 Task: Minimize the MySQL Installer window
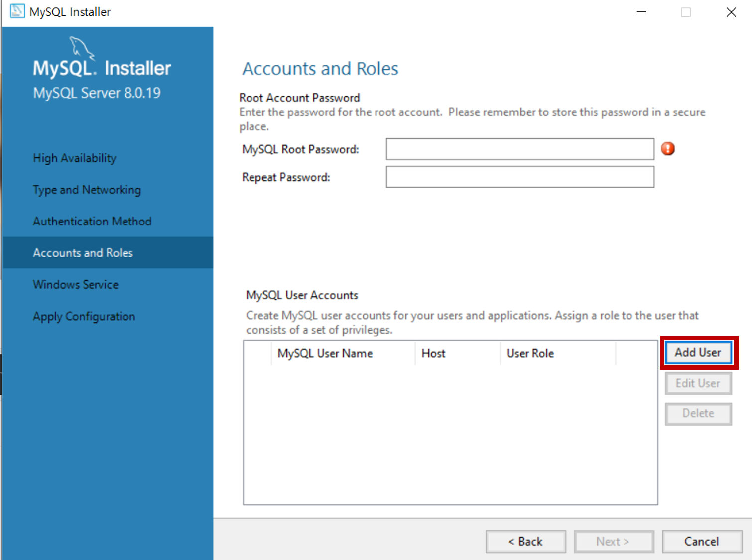click(x=641, y=12)
